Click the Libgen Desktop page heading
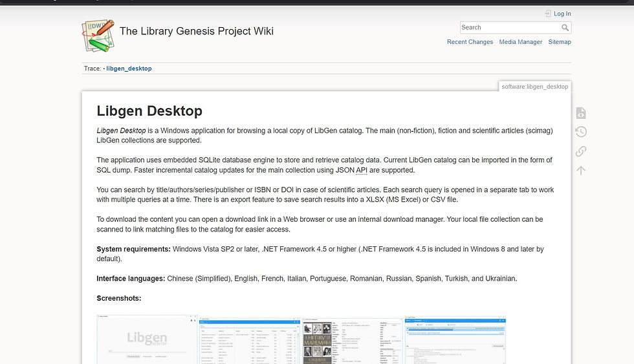This screenshot has height=364, width=634. [149, 111]
